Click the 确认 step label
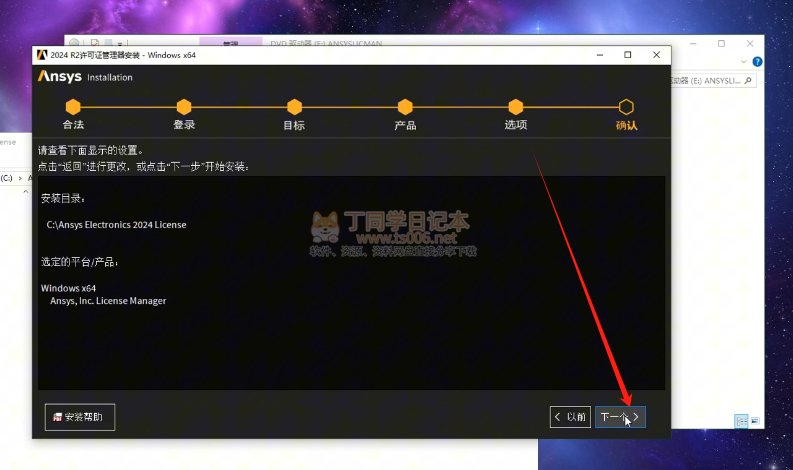The width and height of the screenshot is (793, 470). coord(626,125)
